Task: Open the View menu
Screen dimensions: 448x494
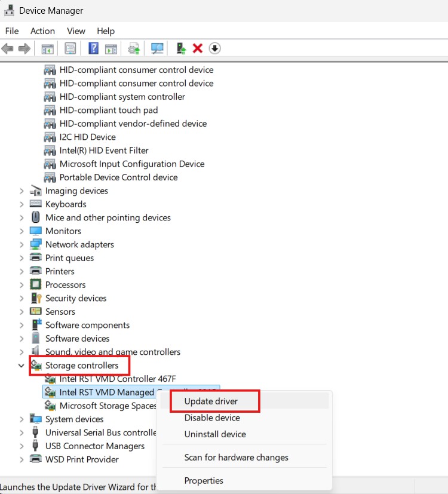Action: click(x=76, y=31)
